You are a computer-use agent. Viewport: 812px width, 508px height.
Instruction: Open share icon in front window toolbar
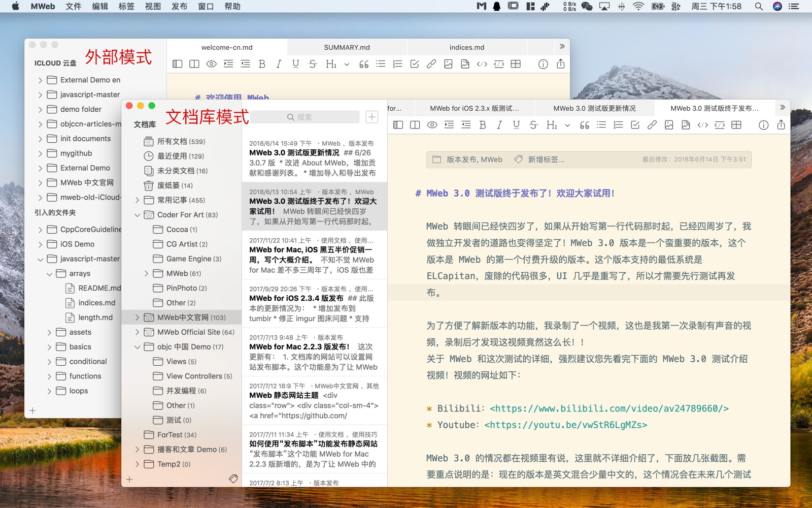(781, 125)
